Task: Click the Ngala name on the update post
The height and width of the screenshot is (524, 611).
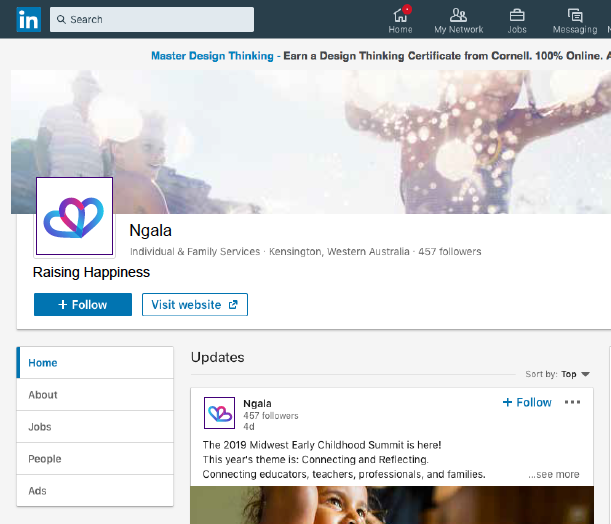Action: (x=257, y=403)
